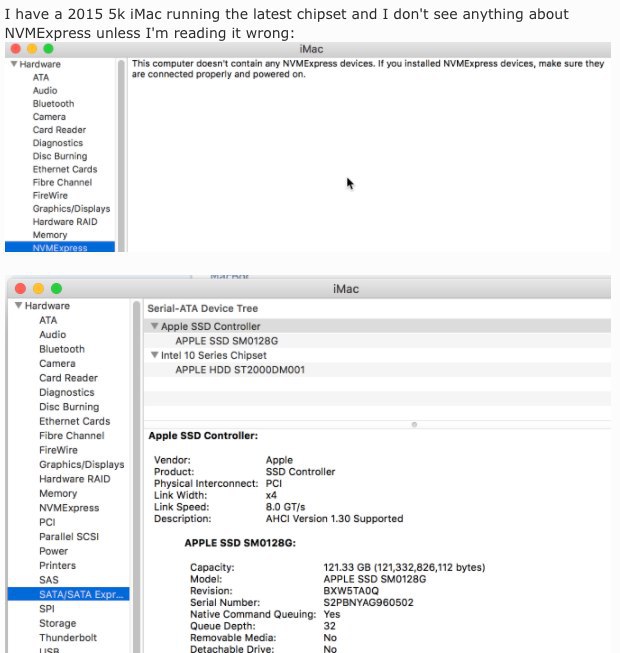Click lower window sidebar scrollbar
Viewport: 620px width, 653px height.
pyautogui.click(x=136, y=477)
